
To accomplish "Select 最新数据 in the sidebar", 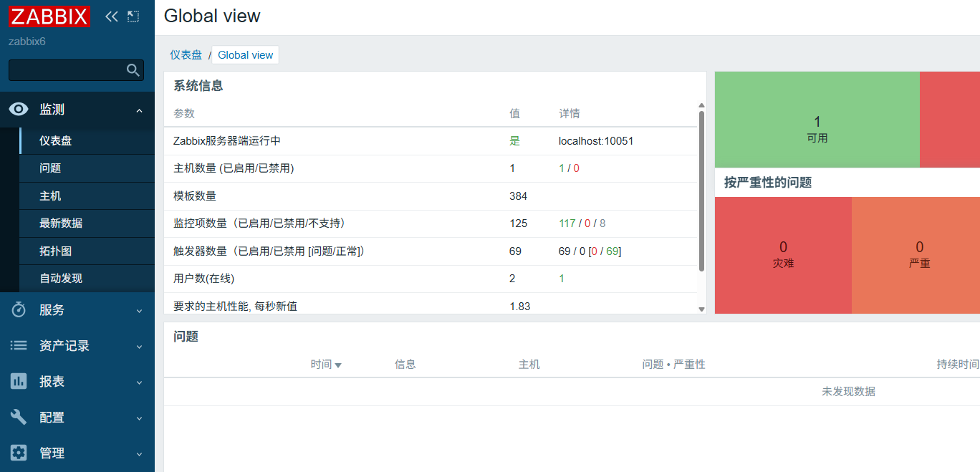I will (x=61, y=223).
